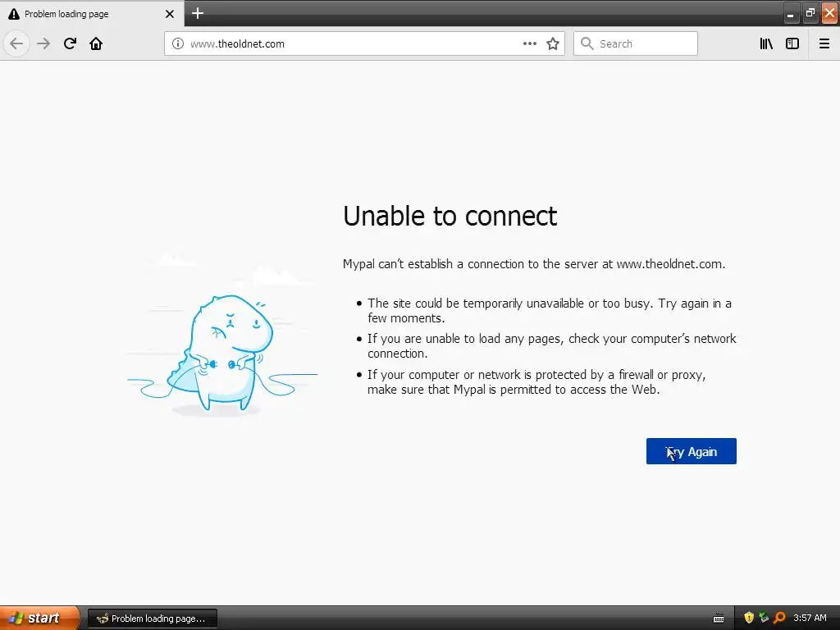Viewport: 840px width, 630px height.
Task: Click the Unable to connect heading
Action: click(450, 216)
